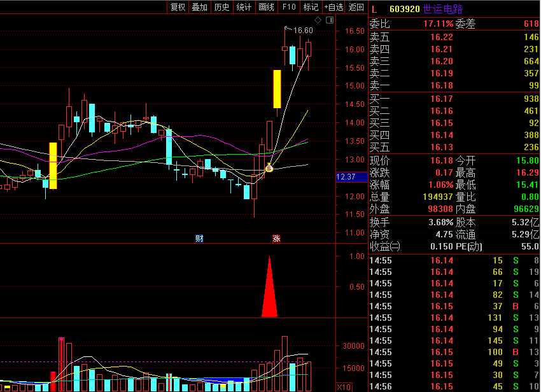Screen dimensions: 541x392
Task: Select the 买四 row at 16.14
Action: [454, 135]
